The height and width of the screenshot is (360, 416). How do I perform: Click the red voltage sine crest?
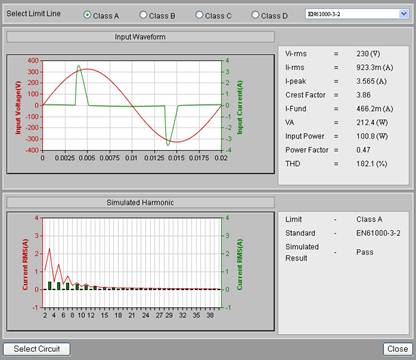[87, 69]
